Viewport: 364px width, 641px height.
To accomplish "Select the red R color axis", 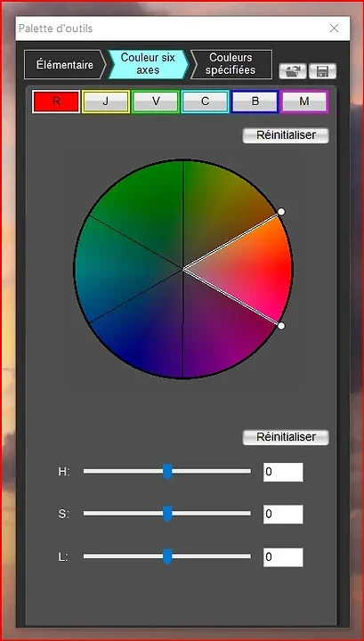I will 56,101.
